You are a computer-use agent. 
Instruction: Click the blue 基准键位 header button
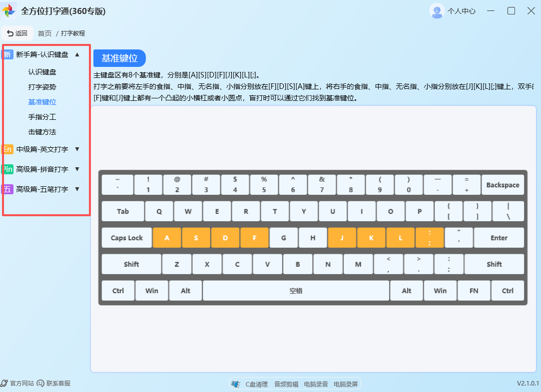click(x=119, y=58)
